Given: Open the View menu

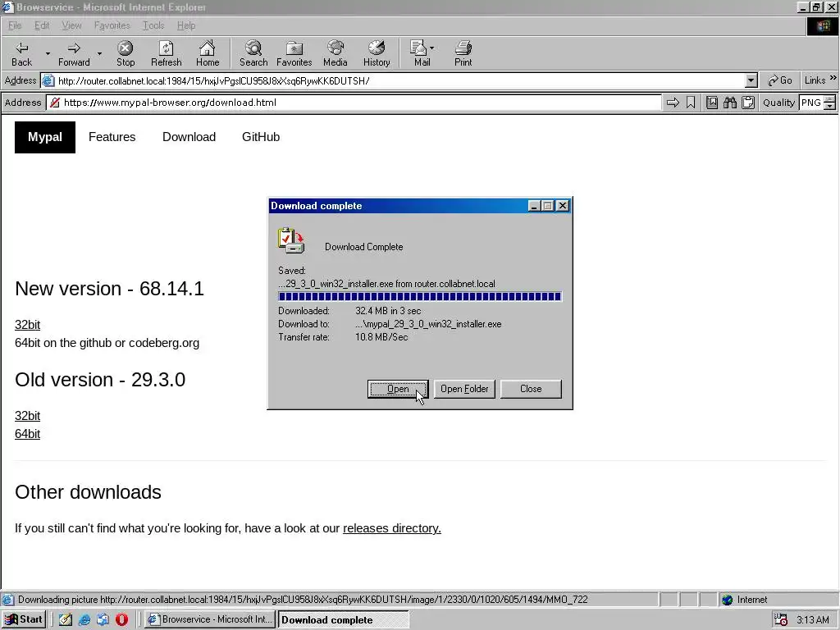Looking at the screenshot, I should (x=71, y=25).
